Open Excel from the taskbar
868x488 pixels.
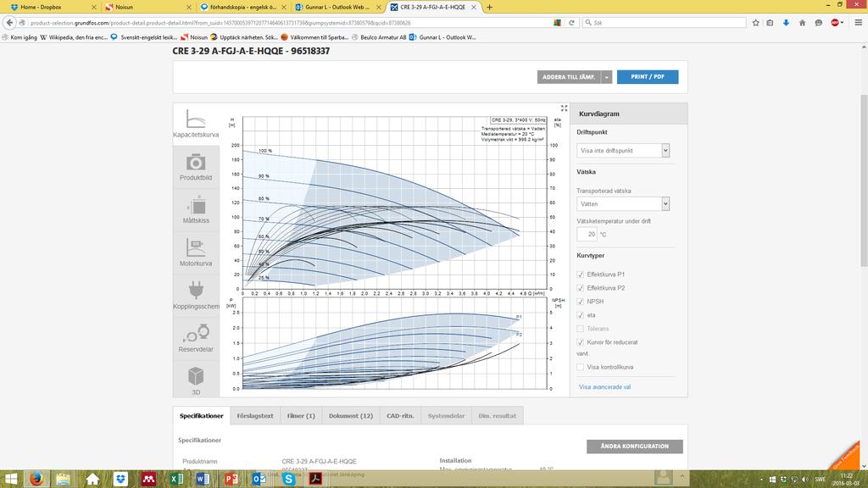[x=176, y=479]
